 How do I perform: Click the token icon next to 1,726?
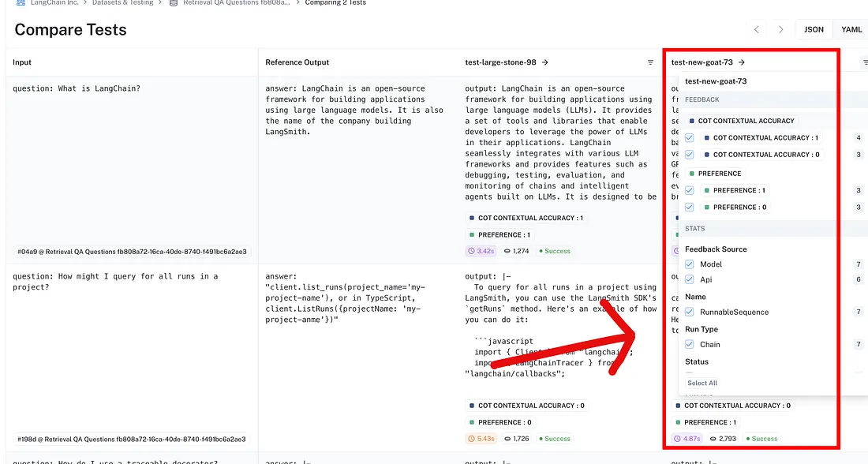507,439
